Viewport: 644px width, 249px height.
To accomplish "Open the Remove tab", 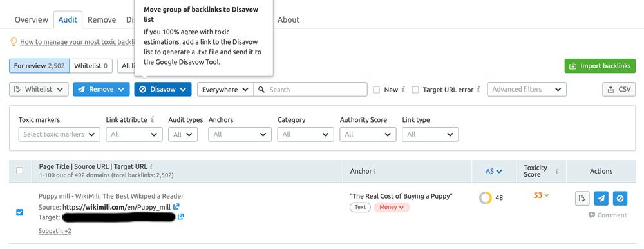I will [x=102, y=20].
